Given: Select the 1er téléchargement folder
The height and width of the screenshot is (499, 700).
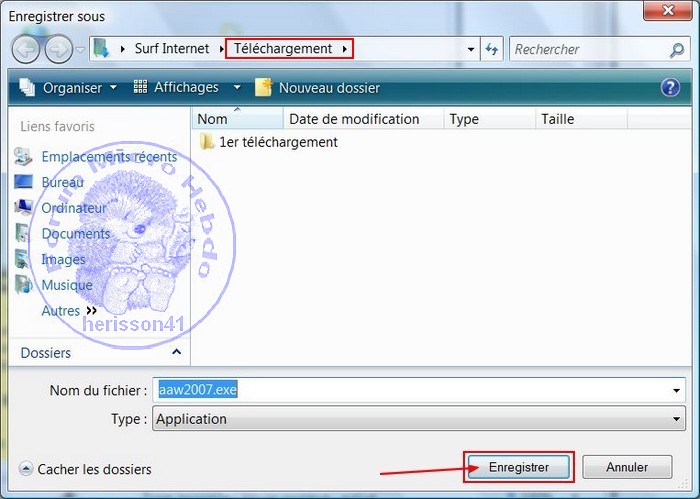Looking at the screenshot, I should point(269,142).
